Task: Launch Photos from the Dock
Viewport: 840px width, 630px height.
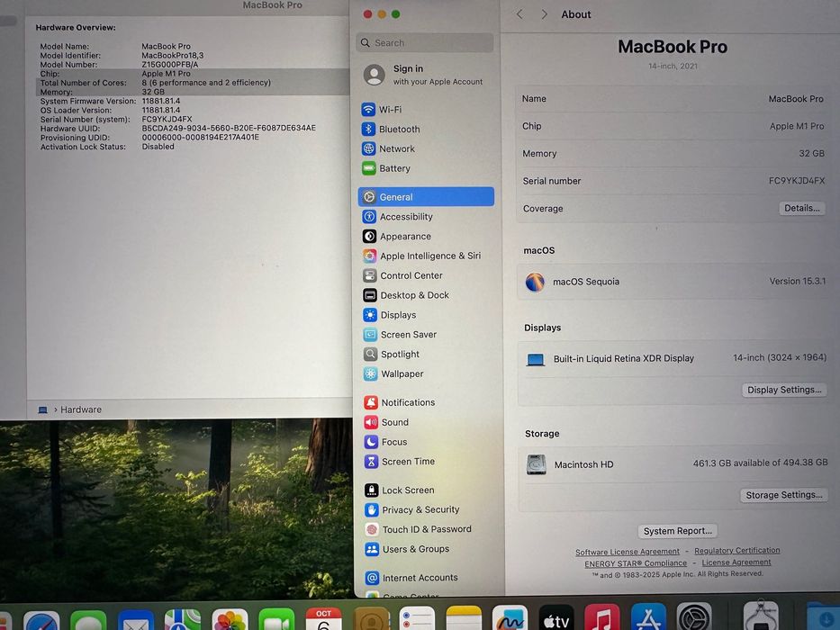Action: (230, 621)
